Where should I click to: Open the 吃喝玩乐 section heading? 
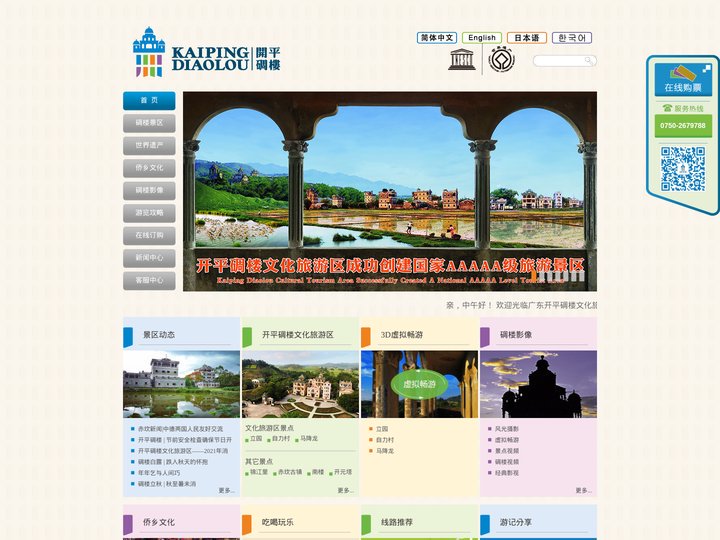278,523
